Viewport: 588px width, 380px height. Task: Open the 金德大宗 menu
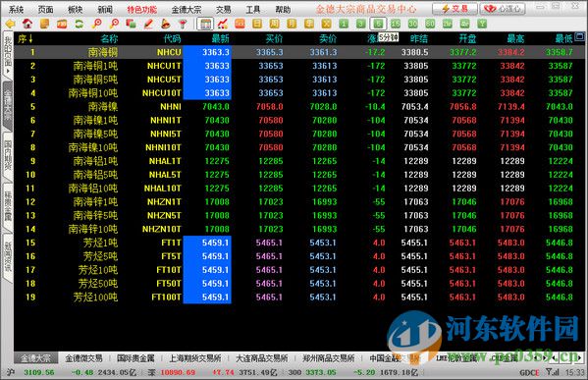pos(187,10)
